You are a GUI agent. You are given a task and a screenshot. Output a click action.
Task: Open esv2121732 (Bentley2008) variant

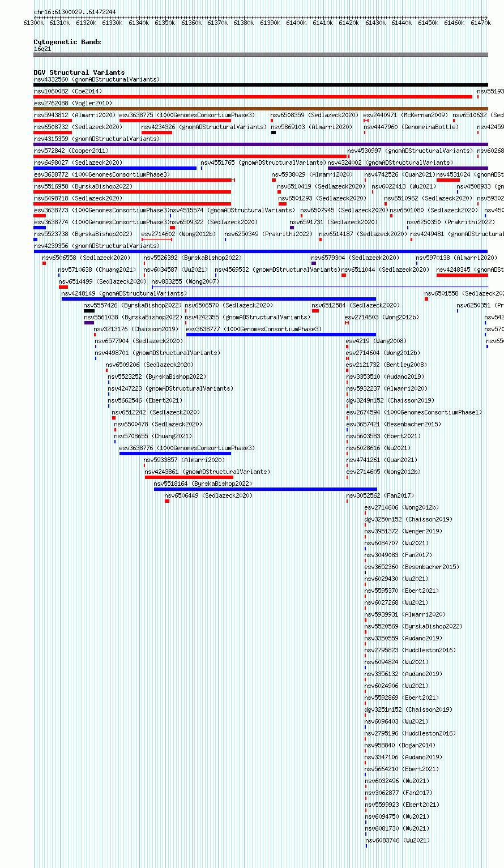coord(387,365)
